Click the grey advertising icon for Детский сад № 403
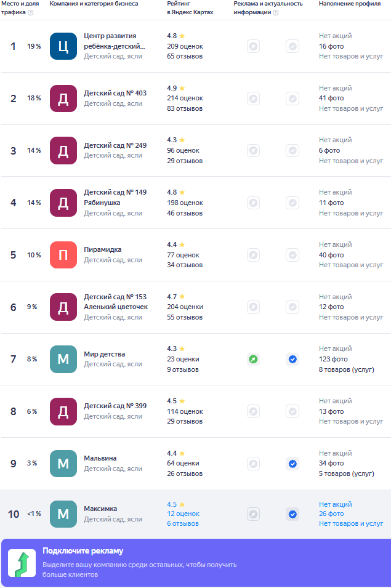Image resolution: width=391 pixels, height=588 pixels. (x=253, y=99)
